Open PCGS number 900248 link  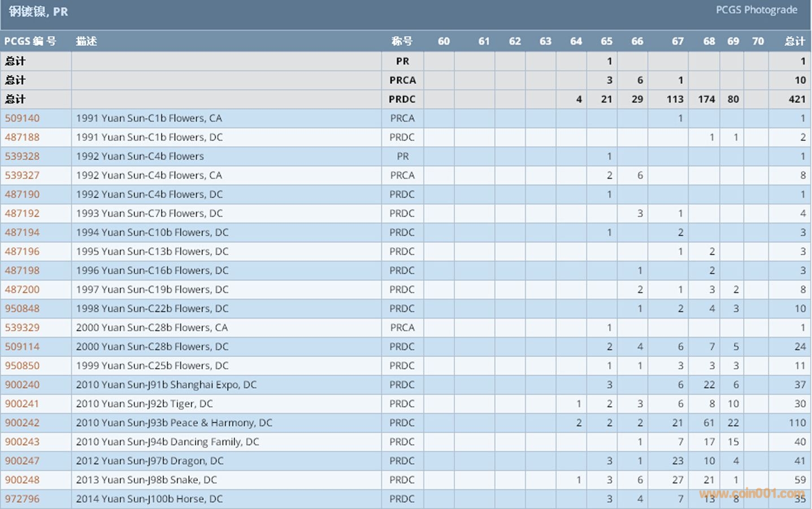point(23,480)
